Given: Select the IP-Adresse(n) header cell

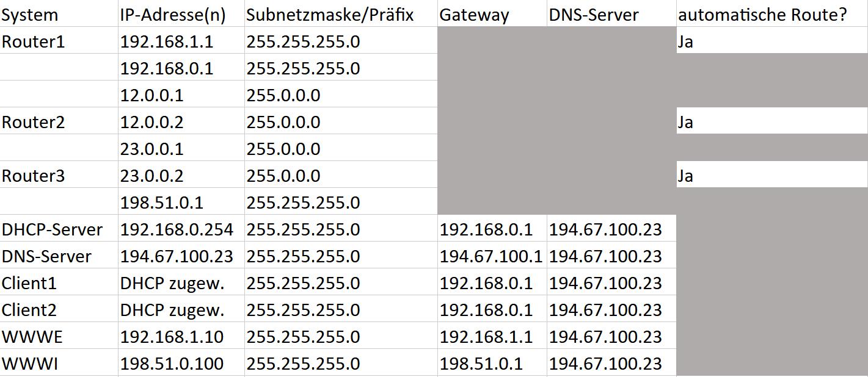Looking at the screenshot, I should [x=181, y=15].
